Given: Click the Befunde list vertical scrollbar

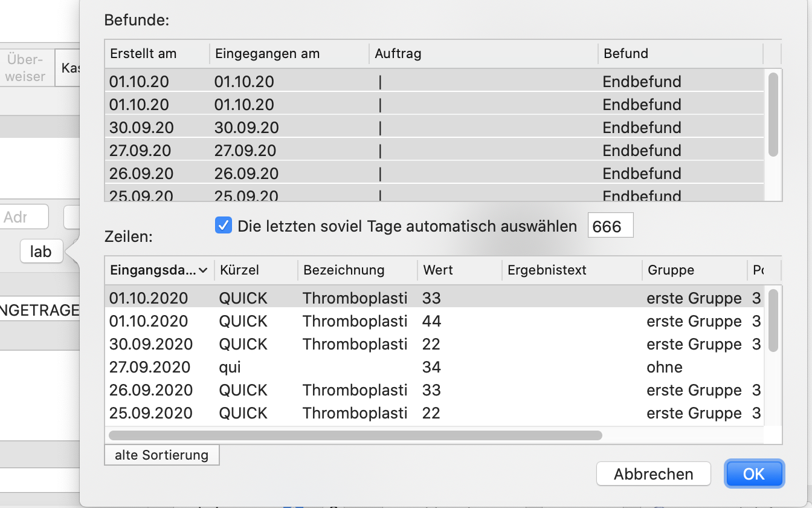Looking at the screenshot, I should pyautogui.click(x=773, y=114).
